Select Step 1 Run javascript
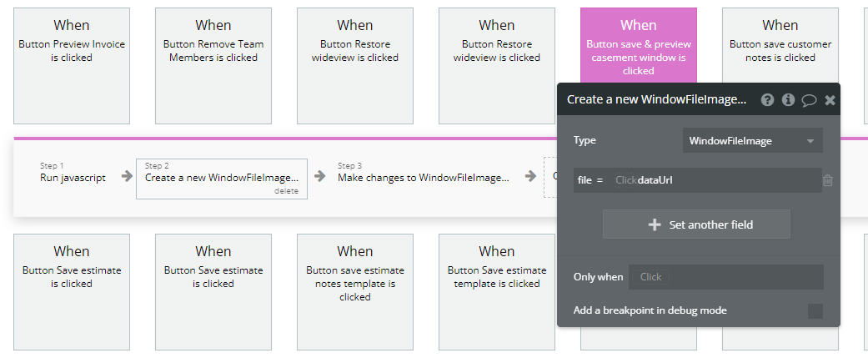The width and height of the screenshot is (868, 358). point(73,178)
